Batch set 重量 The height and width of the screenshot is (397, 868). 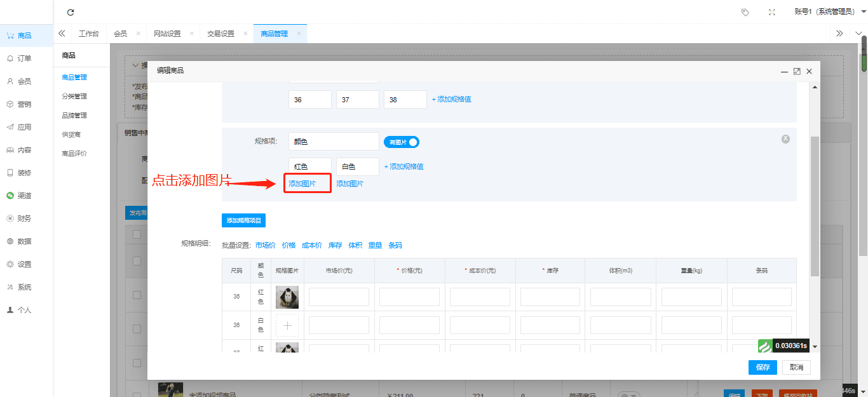click(375, 245)
